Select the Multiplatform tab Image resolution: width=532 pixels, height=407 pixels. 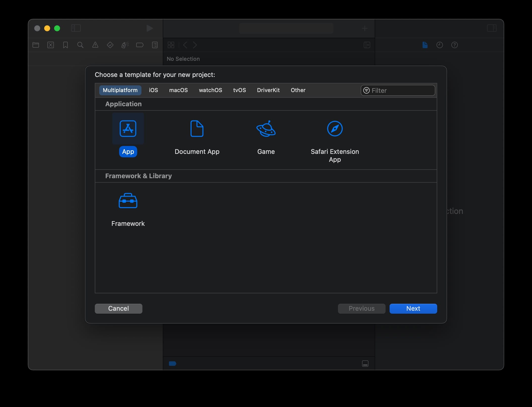[x=120, y=90]
